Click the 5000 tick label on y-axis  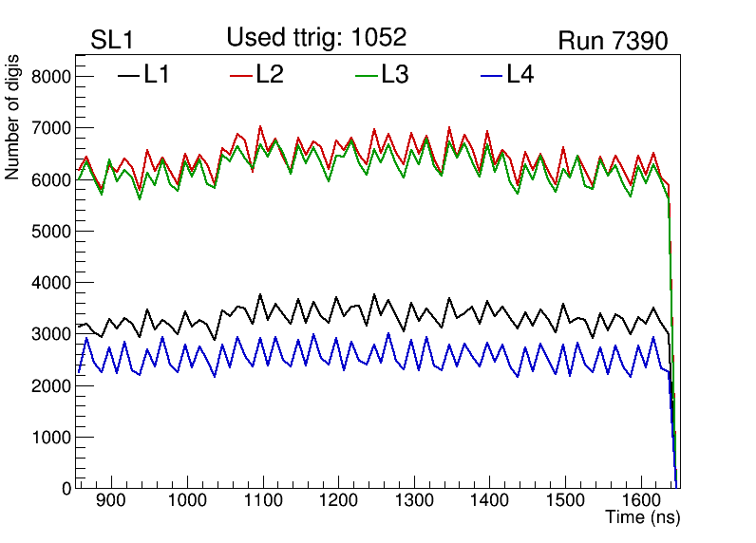[x=50, y=232]
